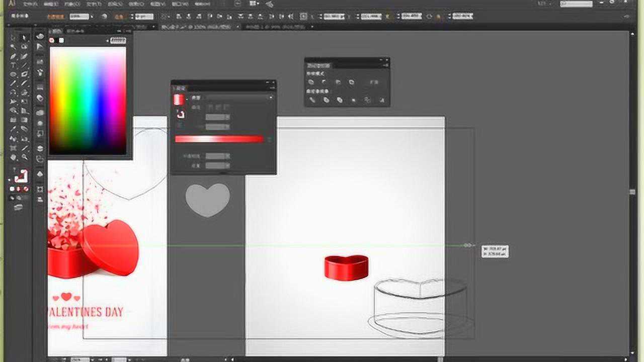
Task: Click Exclude in Pathfinder panel
Action: (351, 82)
